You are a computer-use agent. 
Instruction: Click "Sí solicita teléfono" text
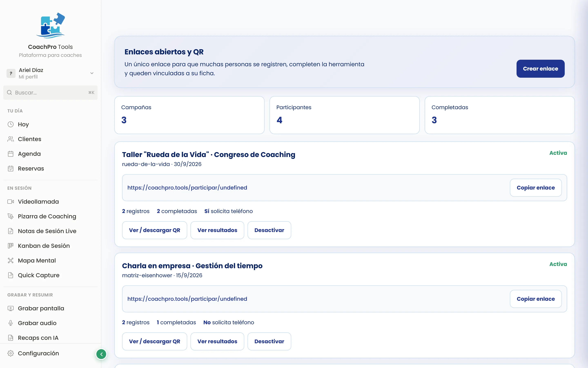pos(228,211)
